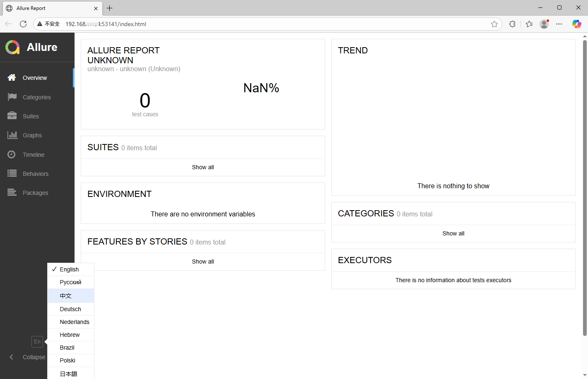This screenshot has height=379, width=588.
Task: Click the CATEGORIES widget heading
Action: click(x=366, y=213)
